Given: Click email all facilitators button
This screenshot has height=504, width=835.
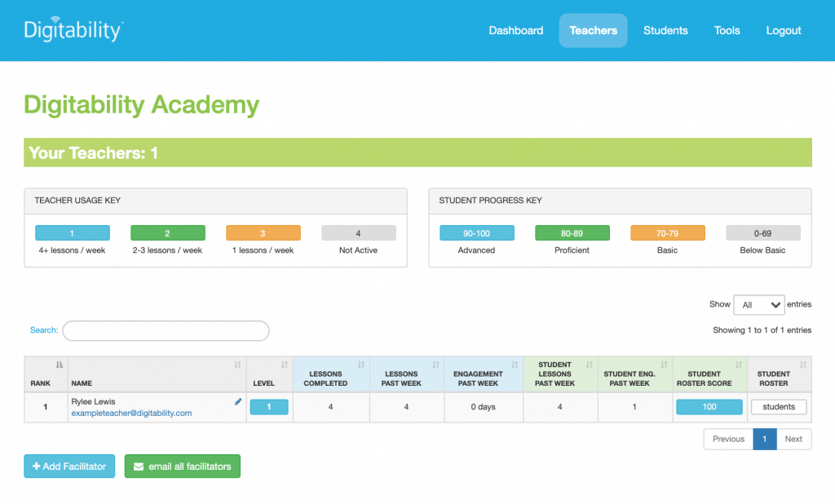Looking at the screenshot, I should (182, 466).
